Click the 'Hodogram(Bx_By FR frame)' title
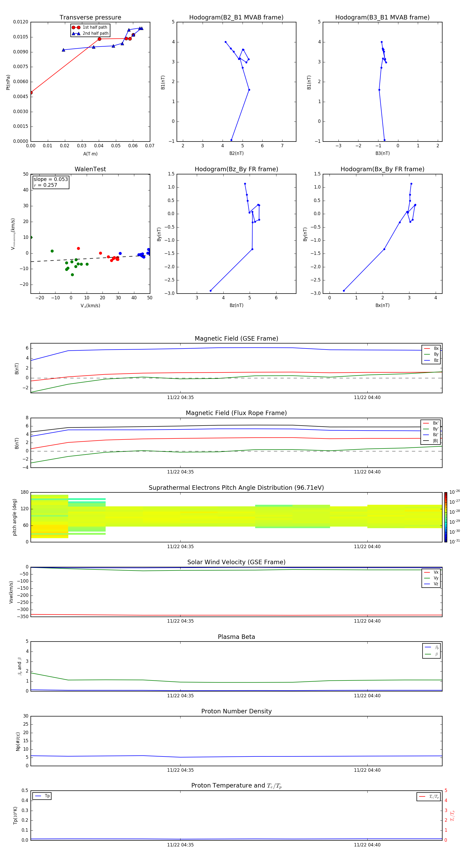 tap(382, 169)
